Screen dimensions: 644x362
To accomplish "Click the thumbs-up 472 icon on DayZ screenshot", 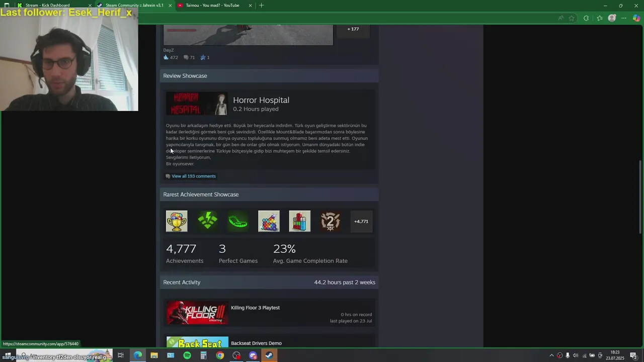I will point(166,57).
